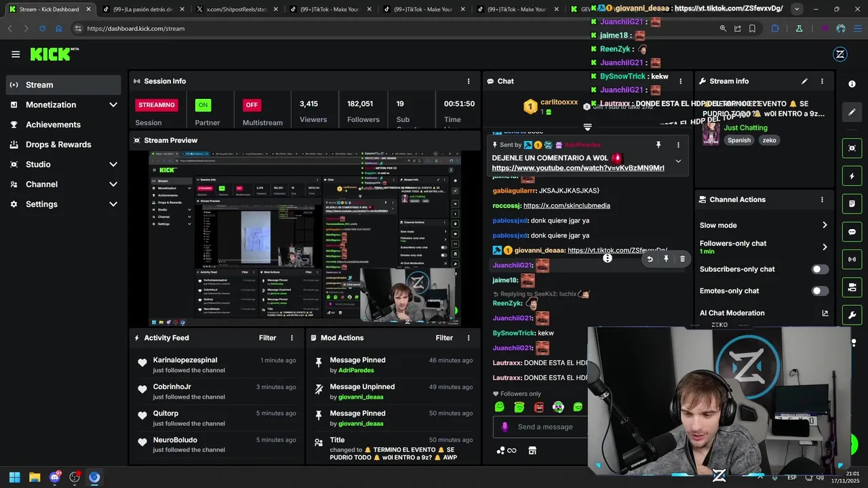Click the Stream Preview video thumbnail
The image size is (868, 488).
point(304,238)
